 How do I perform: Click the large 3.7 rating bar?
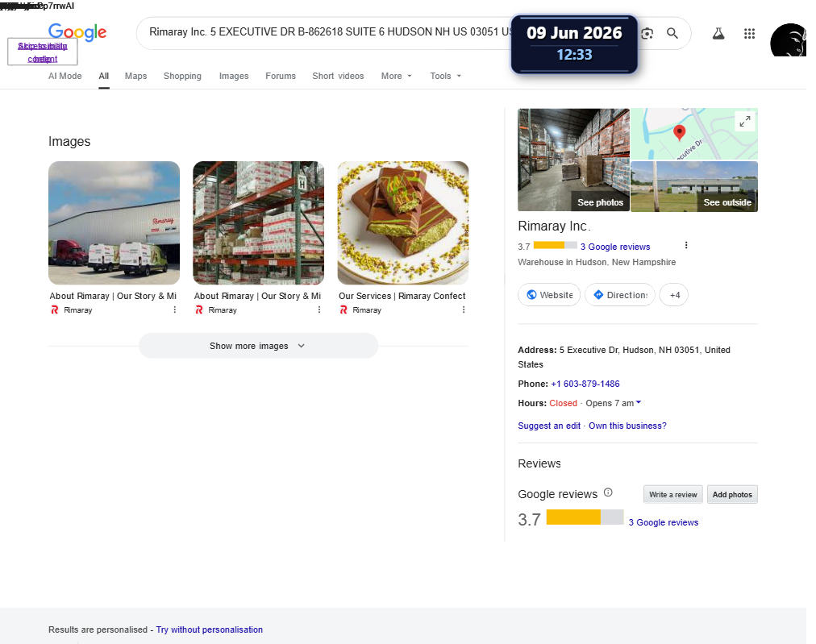[x=585, y=517]
